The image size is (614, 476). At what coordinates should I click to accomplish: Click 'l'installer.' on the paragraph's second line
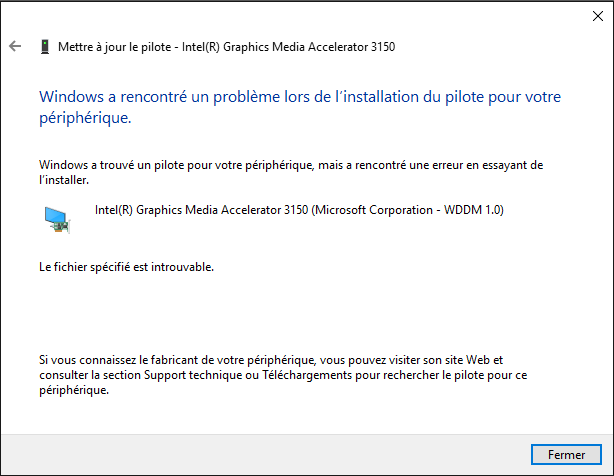(x=64, y=180)
